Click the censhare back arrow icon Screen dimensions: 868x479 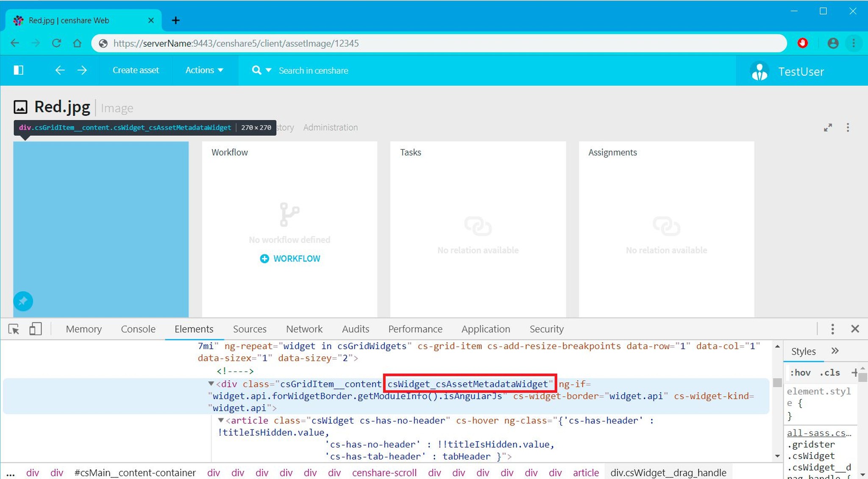point(60,70)
